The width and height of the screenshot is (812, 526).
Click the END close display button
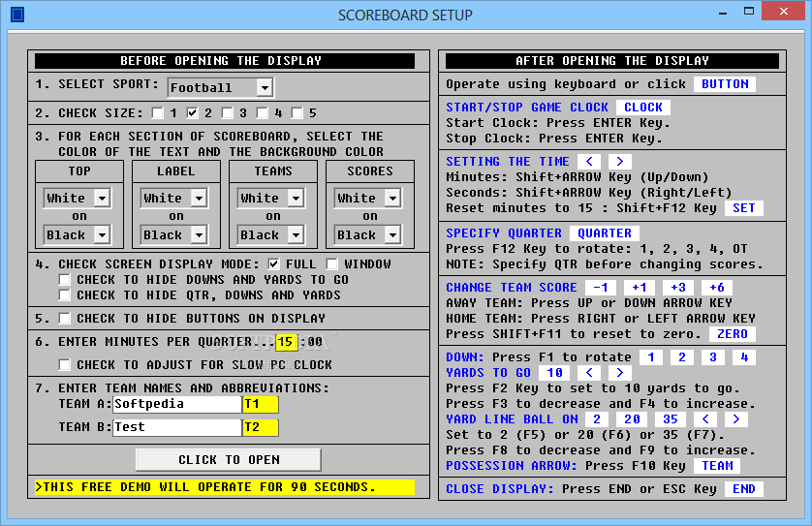(743, 489)
